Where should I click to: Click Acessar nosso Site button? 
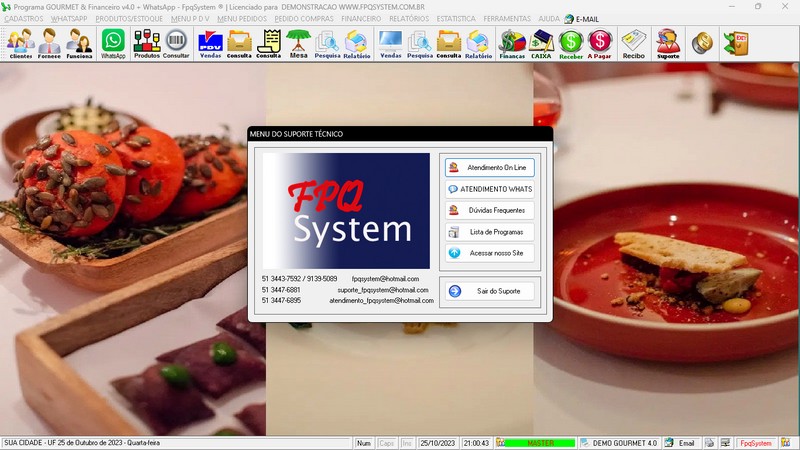(x=490, y=253)
